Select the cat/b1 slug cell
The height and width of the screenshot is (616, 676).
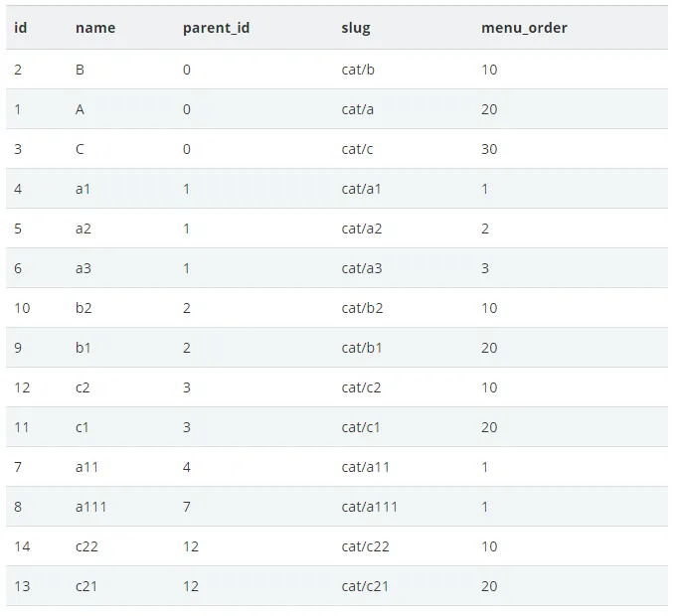362,348
